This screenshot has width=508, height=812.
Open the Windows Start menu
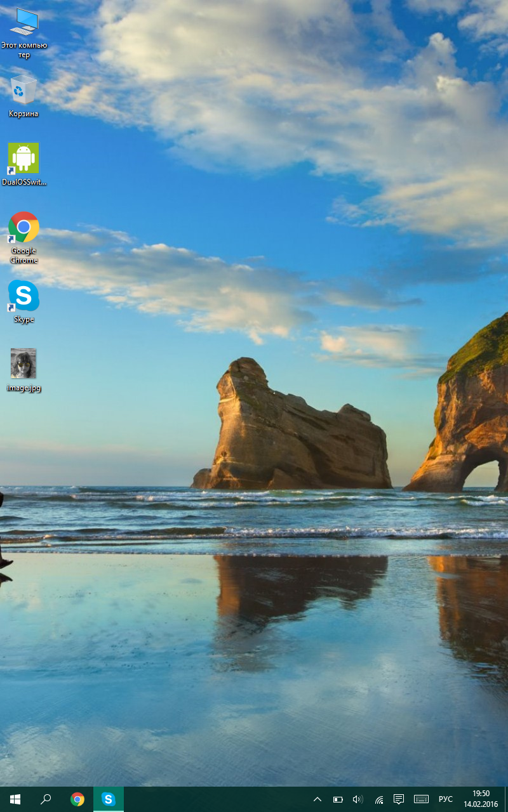15,799
